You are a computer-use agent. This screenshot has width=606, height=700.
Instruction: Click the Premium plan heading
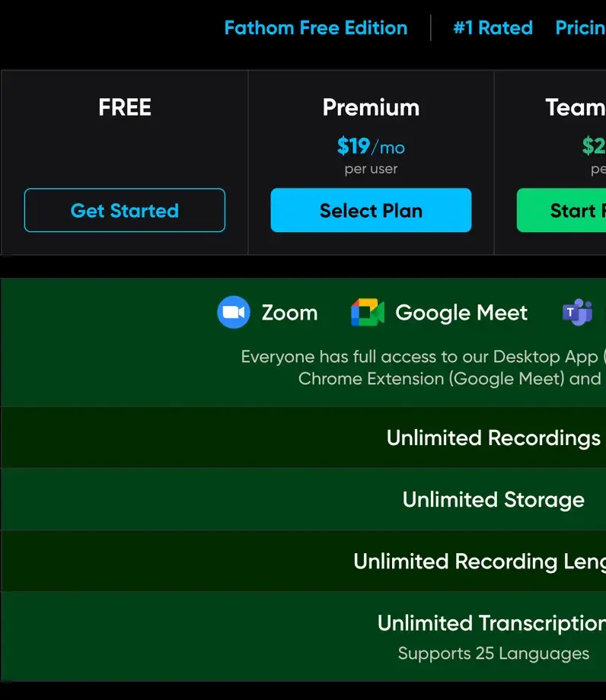pyautogui.click(x=371, y=107)
